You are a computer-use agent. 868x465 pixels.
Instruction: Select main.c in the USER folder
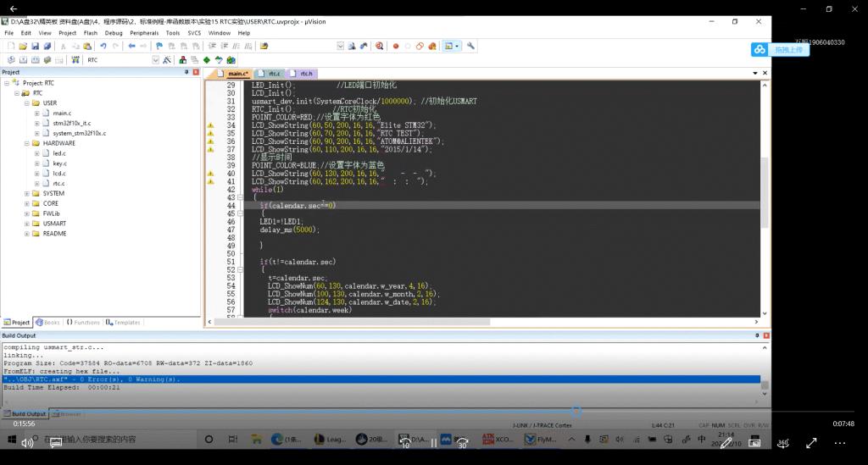pos(62,113)
